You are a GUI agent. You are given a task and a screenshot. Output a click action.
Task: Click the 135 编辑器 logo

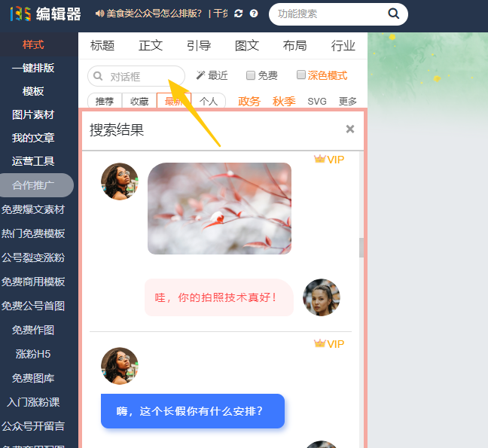click(45, 14)
